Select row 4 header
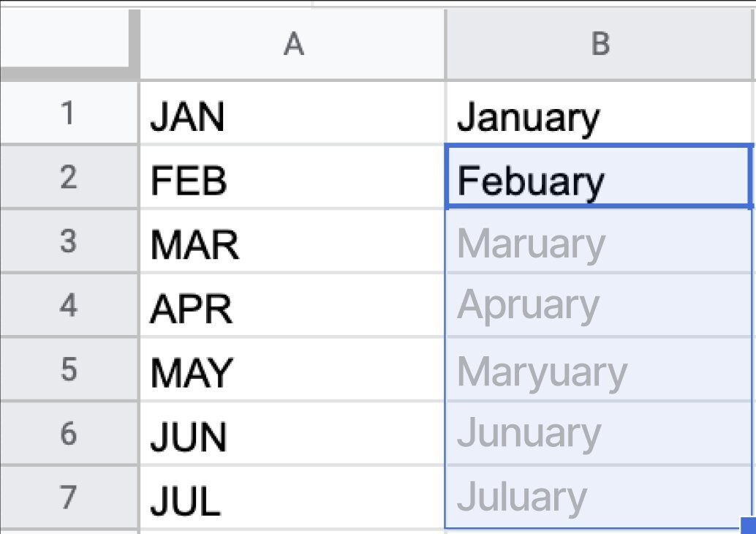Viewport: 756px width, 534px height. tap(69, 305)
